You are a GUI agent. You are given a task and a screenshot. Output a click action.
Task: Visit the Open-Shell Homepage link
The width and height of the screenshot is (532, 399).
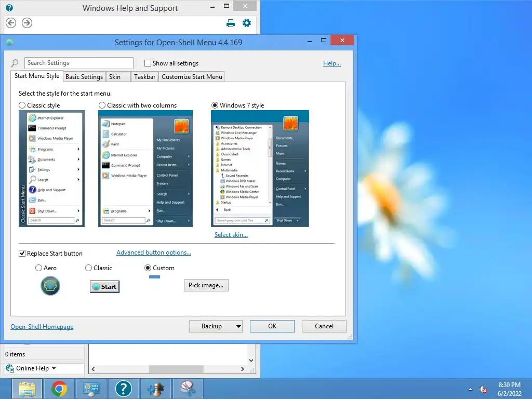(x=42, y=327)
